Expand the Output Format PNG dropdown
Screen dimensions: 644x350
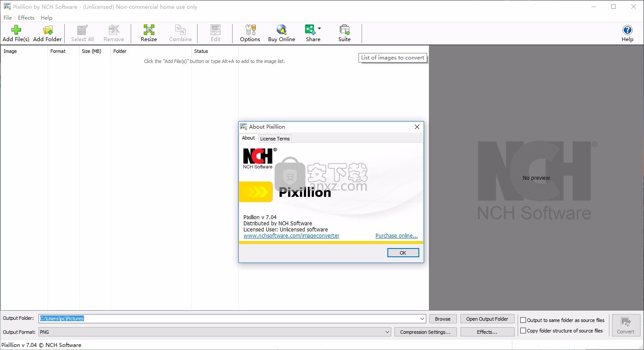[387, 332]
